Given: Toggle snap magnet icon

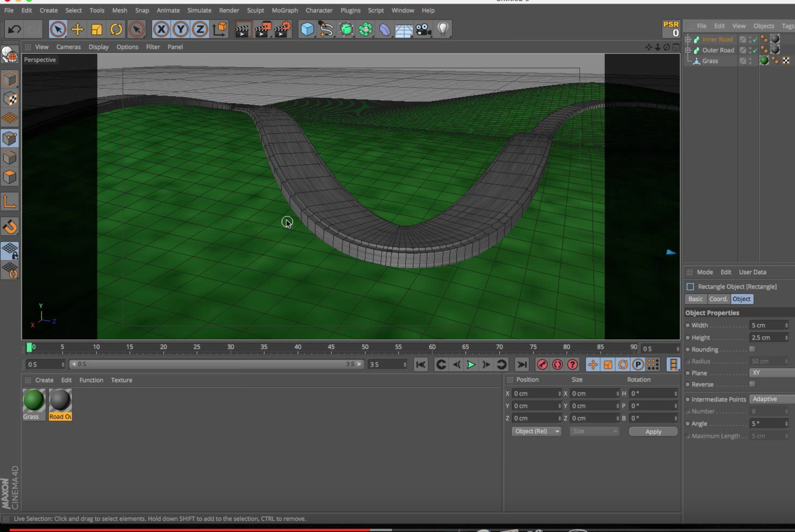Looking at the screenshot, I should point(10,227).
